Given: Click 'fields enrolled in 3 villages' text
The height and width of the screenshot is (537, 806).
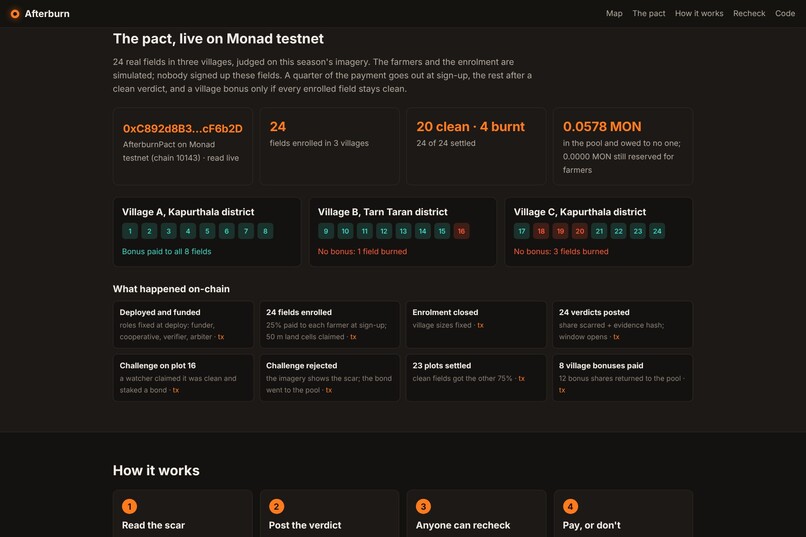Looking at the screenshot, I should tap(319, 143).
